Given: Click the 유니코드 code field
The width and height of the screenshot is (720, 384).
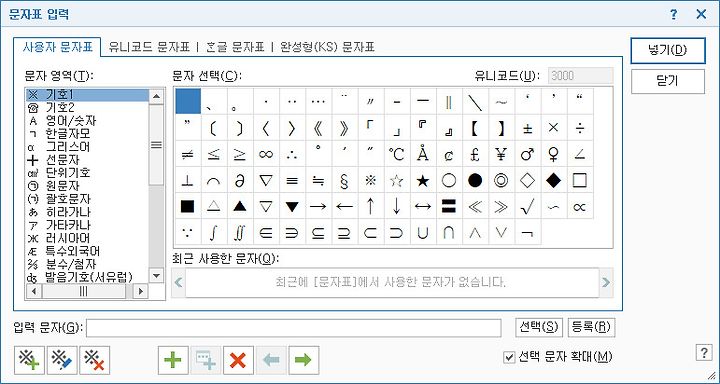Looking at the screenshot, I should (581, 76).
